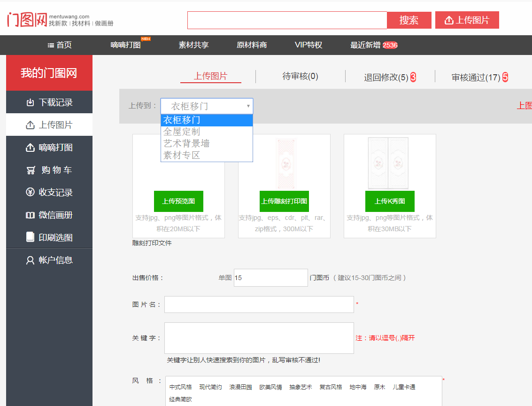532x406 pixels.
Task: Switch to the 退回修改(5) tab
Action: 386,77
